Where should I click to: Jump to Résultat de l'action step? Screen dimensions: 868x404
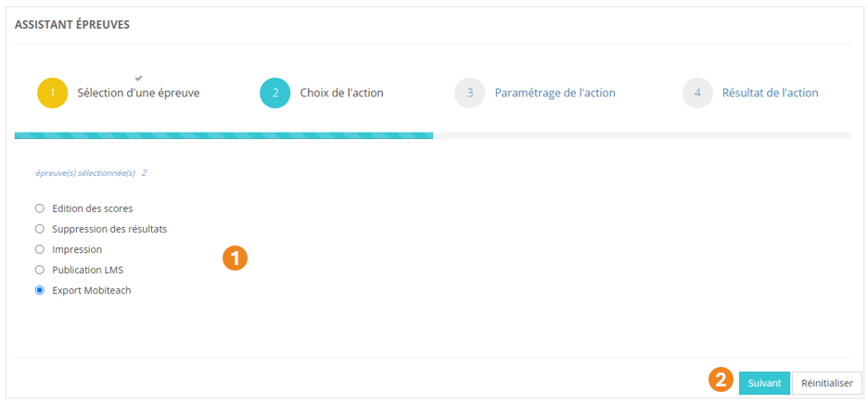click(770, 94)
